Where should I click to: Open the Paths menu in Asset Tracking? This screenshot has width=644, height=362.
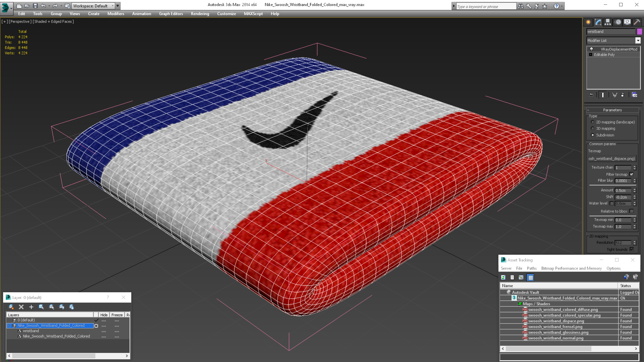coord(532,268)
